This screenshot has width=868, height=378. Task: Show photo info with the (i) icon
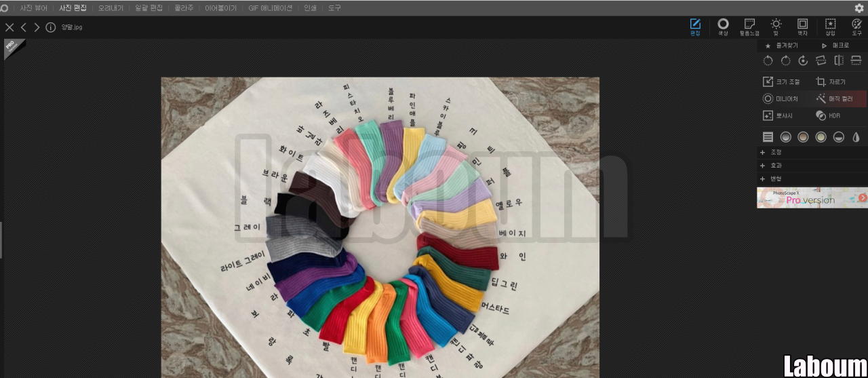[51, 27]
